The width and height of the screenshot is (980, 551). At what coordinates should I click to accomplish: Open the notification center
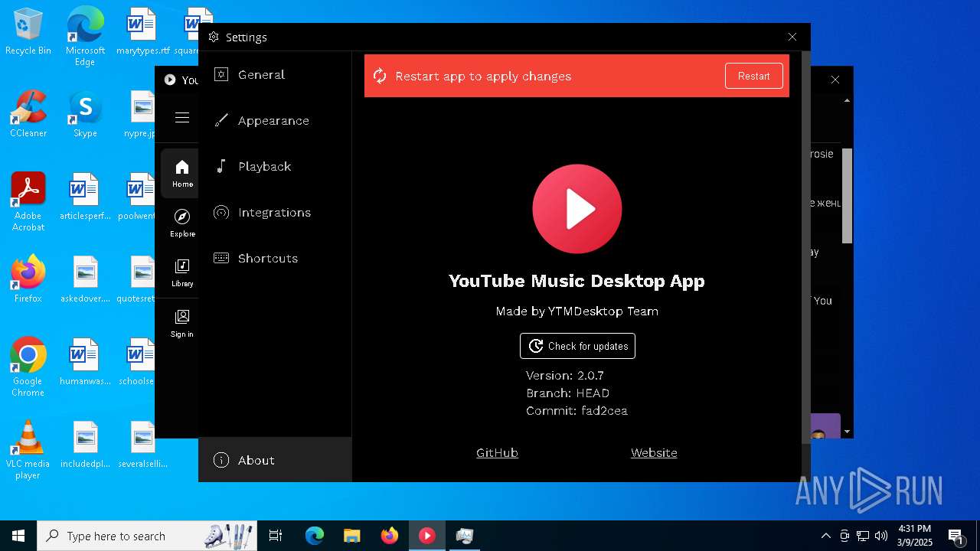955,536
